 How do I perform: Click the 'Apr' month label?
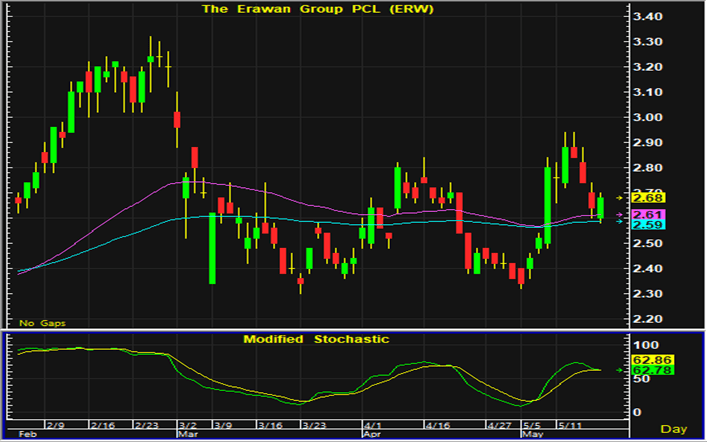point(373,434)
